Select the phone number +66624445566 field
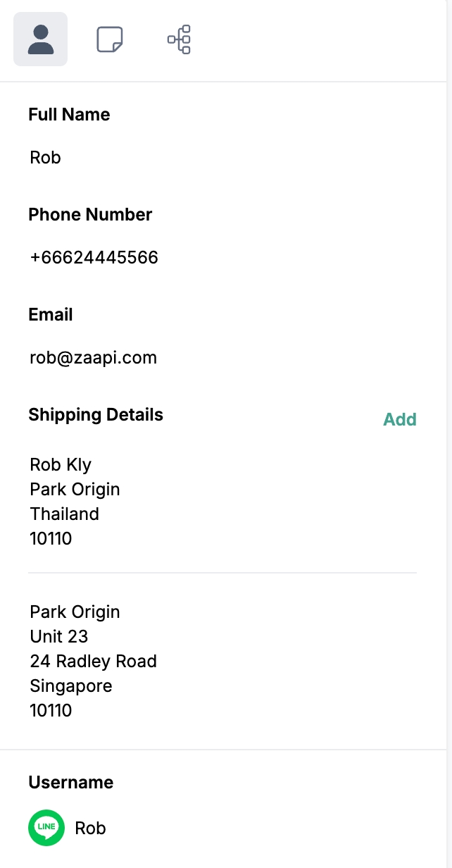This screenshot has width=452, height=868. coord(94,257)
